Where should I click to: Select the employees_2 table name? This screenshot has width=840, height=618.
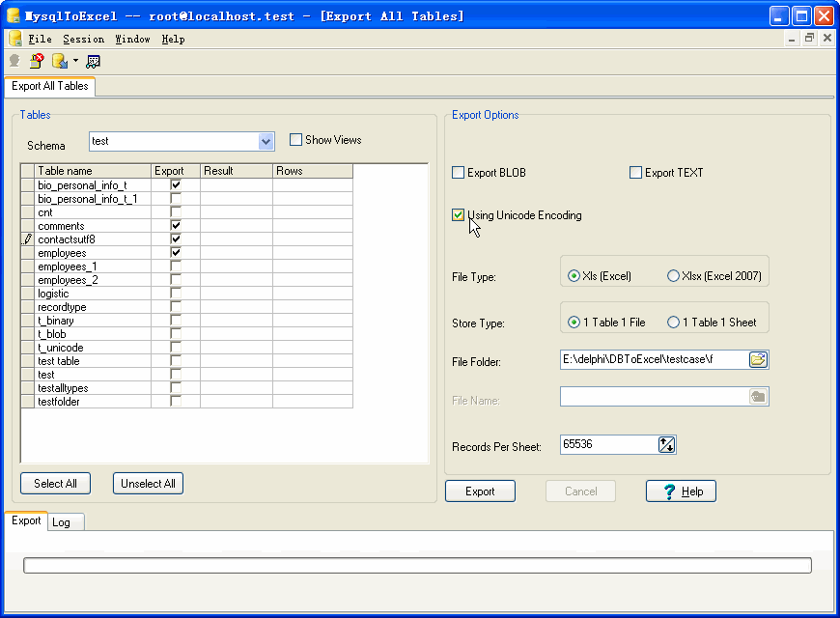tap(68, 280)
